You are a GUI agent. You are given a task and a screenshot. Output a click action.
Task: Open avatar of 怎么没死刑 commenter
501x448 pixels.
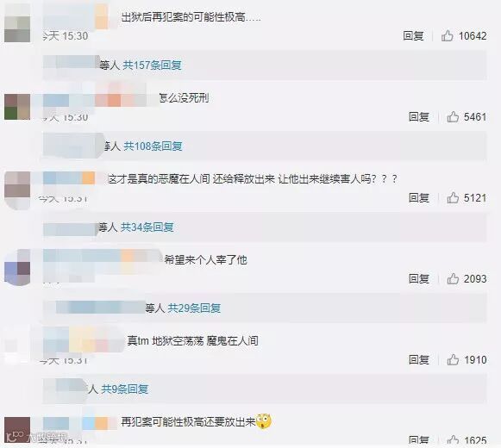(17, 107)
